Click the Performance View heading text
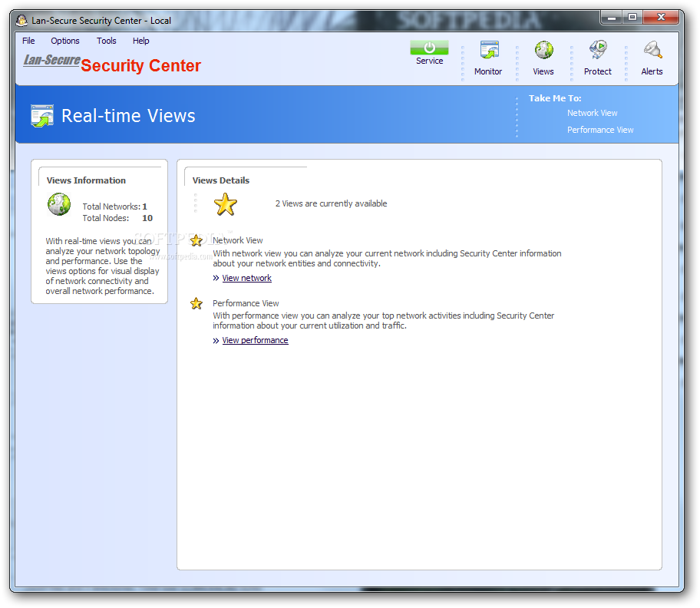This screenshot has height=608, width=700. point(246,303)
